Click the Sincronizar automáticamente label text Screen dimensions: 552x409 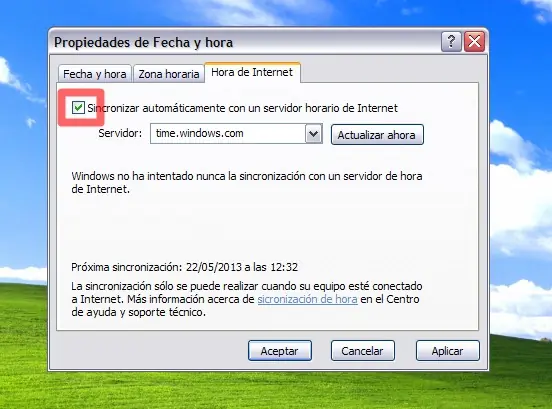pos(242,108)
